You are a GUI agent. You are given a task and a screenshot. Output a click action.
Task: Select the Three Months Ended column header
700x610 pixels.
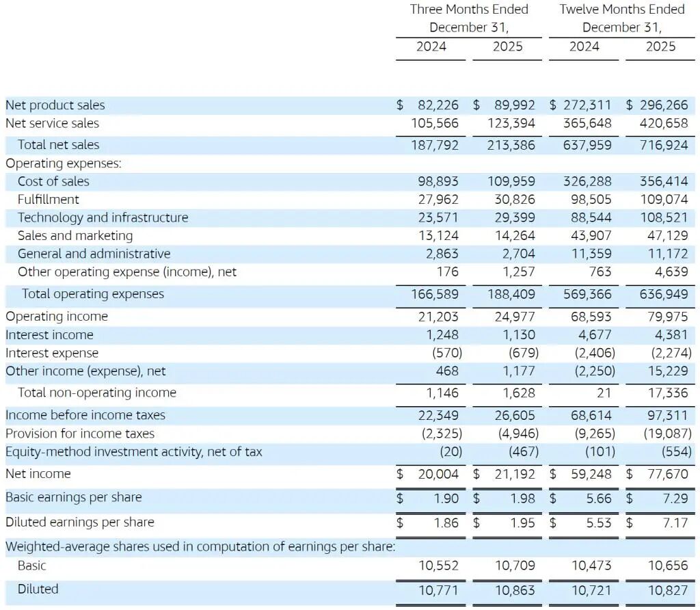(468, 10)
